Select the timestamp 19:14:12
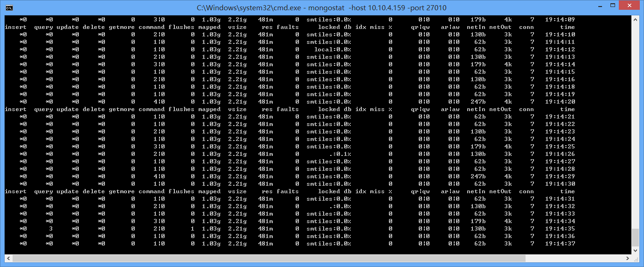This screenshot has width=644, height=267. (560, 49)
